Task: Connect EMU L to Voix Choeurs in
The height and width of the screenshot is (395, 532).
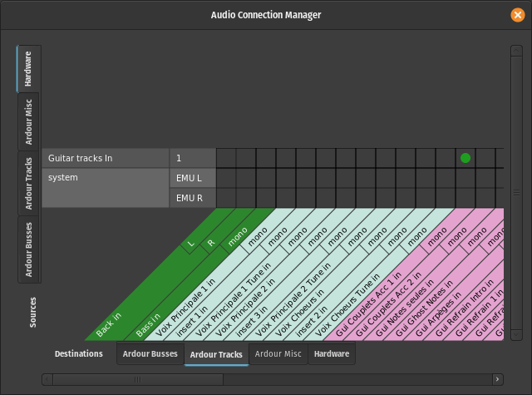Action: click(x=406, y=178)
